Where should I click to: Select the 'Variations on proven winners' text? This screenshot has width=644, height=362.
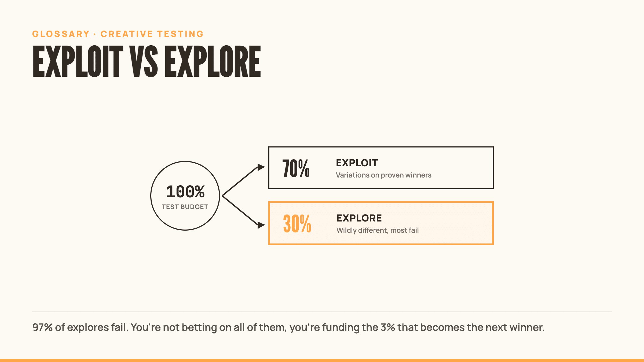pyautogui.click(x=384, y=175)
